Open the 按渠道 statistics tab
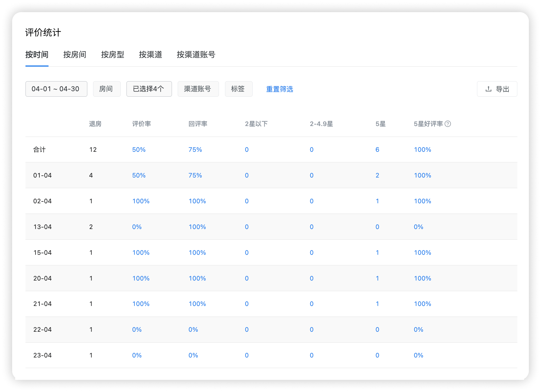 pyautogui.click(x=150, y=55)
